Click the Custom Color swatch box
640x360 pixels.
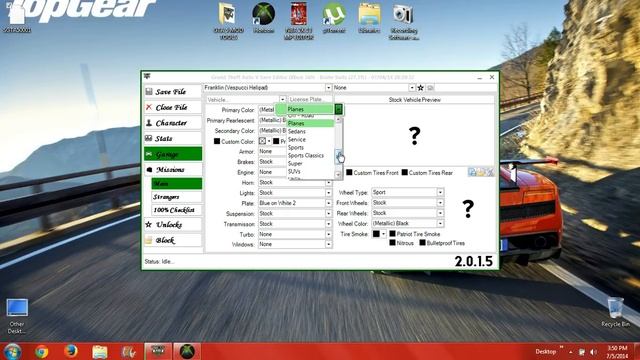pyautogui.click(x=262, y=141)
